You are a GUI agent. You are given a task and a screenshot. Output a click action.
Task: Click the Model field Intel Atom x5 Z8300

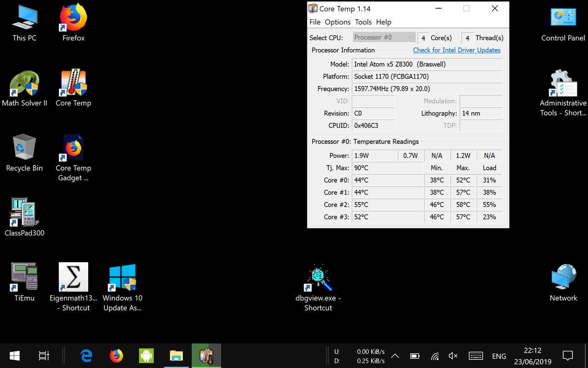(427, 64)
